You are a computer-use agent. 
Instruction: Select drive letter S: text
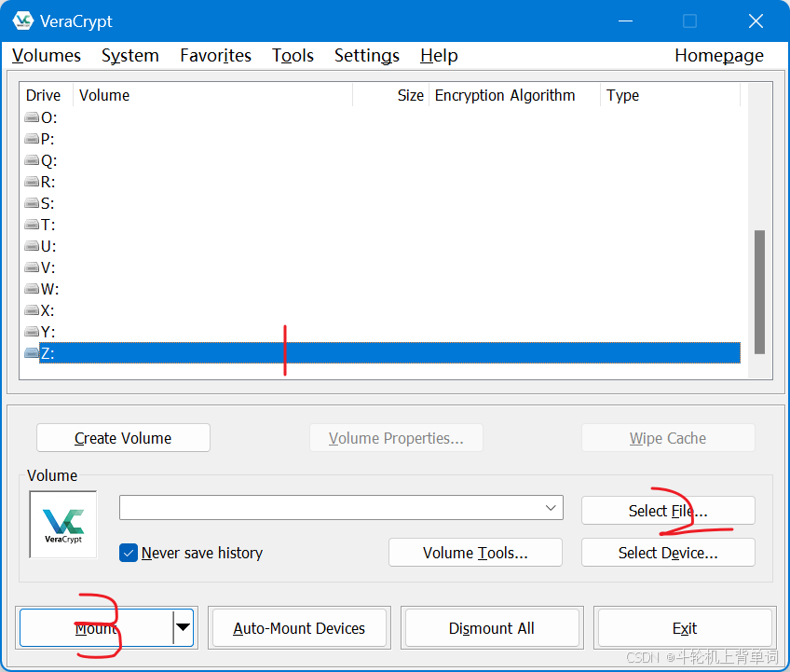[48, 203]
